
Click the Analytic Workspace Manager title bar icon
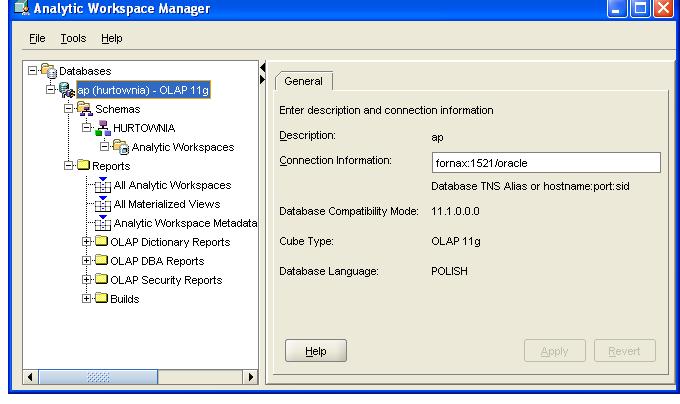(x=22, y=7)
